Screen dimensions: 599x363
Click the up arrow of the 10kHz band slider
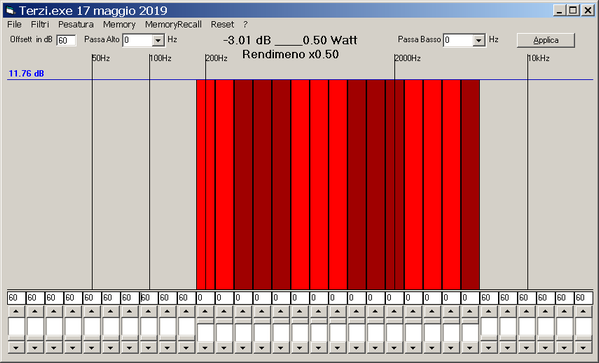(x=527, y=312)
